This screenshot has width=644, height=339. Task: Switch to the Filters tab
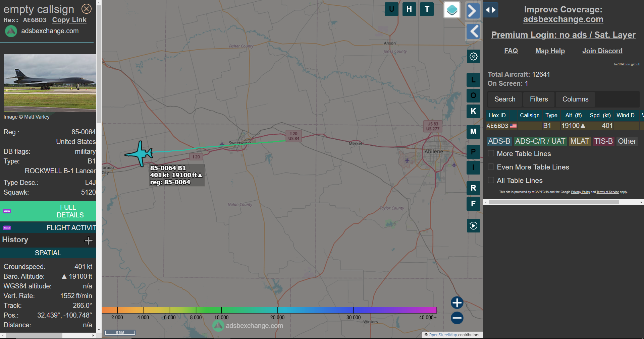(539, 99)
